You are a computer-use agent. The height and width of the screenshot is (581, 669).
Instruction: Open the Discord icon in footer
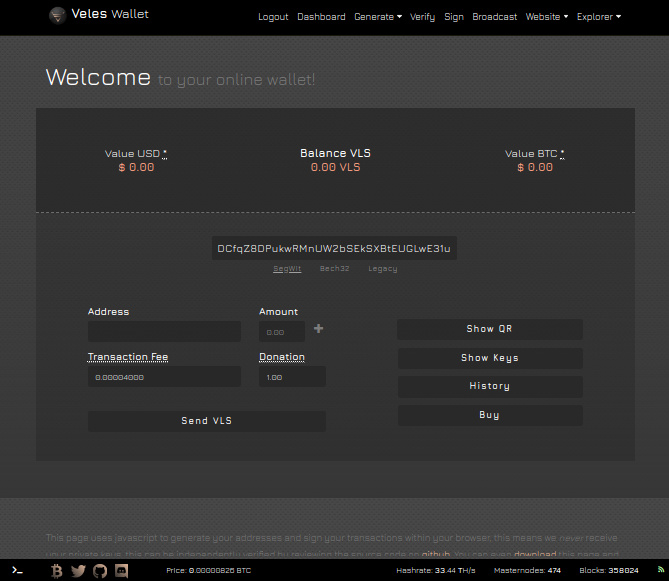(121, 570)
